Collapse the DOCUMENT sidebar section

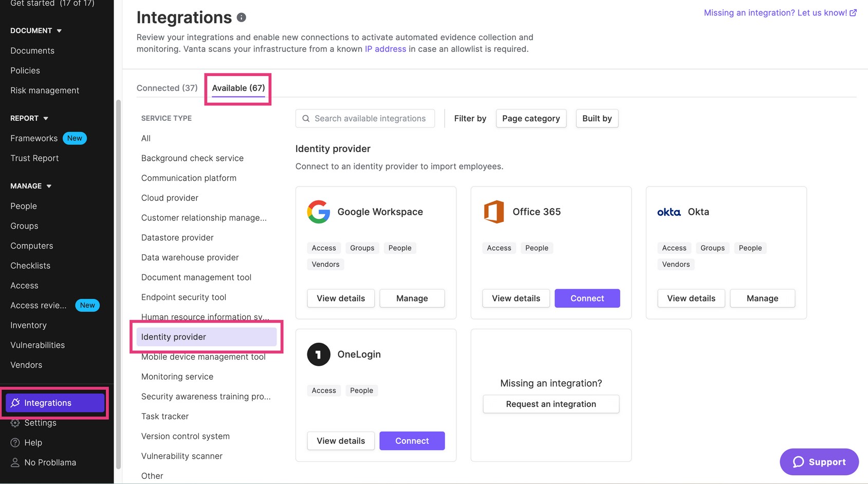click(59, 31)
